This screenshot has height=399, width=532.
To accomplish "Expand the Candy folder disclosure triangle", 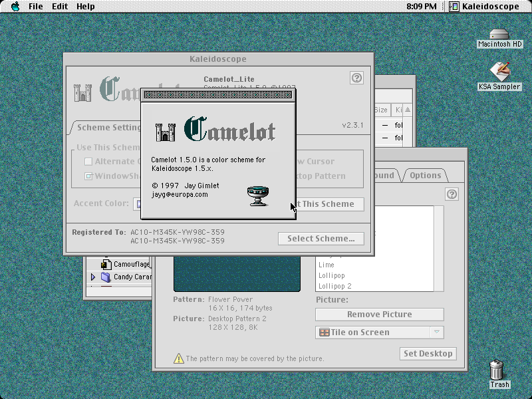I will 93,277.
